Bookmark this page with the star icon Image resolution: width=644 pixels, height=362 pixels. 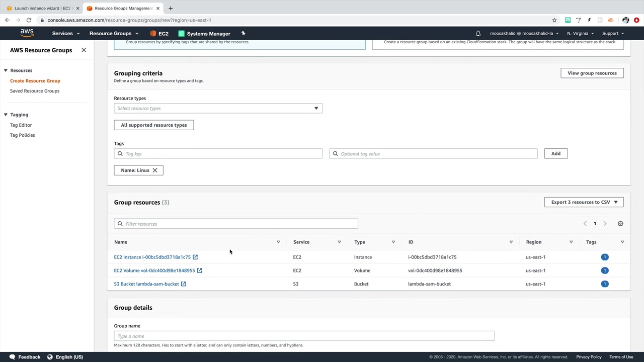click(x=554, y=20)
